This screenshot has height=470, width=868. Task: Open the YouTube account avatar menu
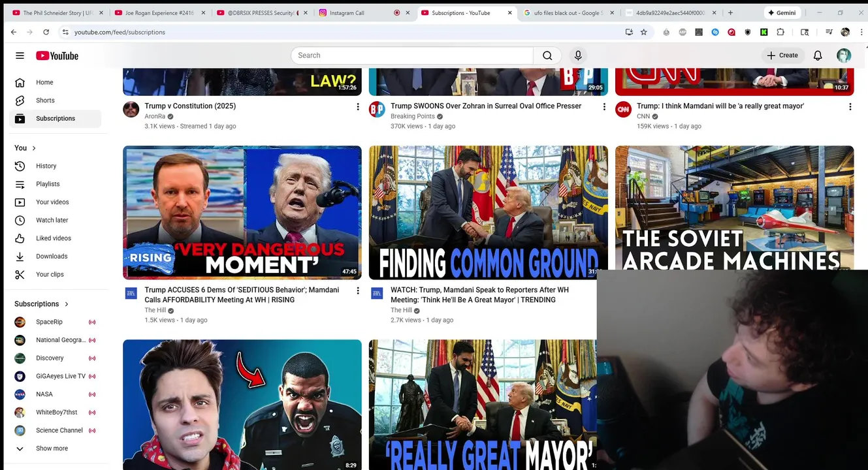coord(844,55)
